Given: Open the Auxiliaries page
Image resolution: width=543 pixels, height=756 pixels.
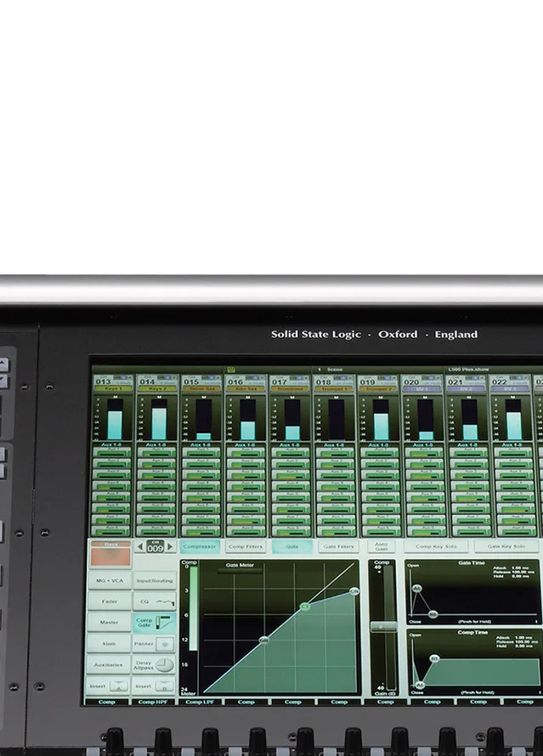Looking at the screenshot, I should pos(109,665).
